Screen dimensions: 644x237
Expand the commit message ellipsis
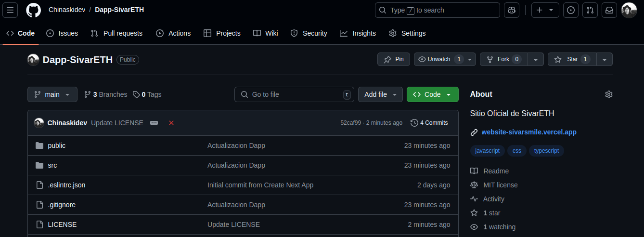coord(154,123)
